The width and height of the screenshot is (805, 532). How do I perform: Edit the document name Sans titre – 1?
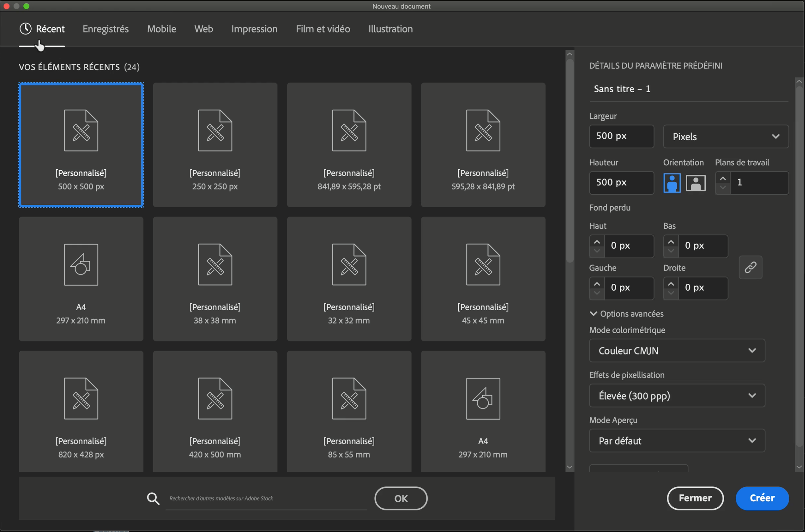click(688, 89)
